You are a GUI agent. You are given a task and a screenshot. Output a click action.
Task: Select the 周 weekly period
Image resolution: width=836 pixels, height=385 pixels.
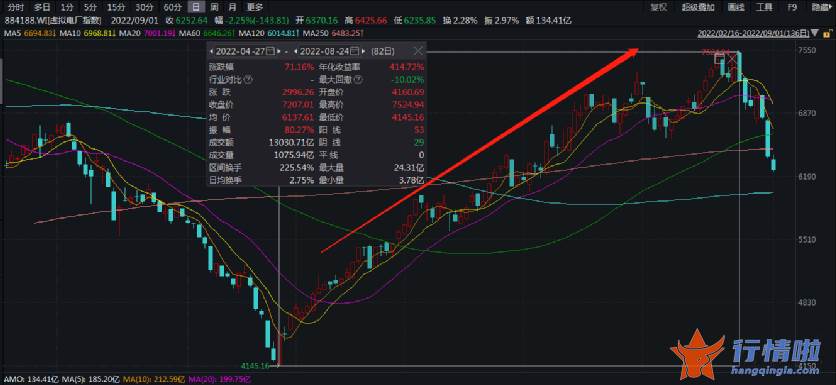click(x=214, y=7)
